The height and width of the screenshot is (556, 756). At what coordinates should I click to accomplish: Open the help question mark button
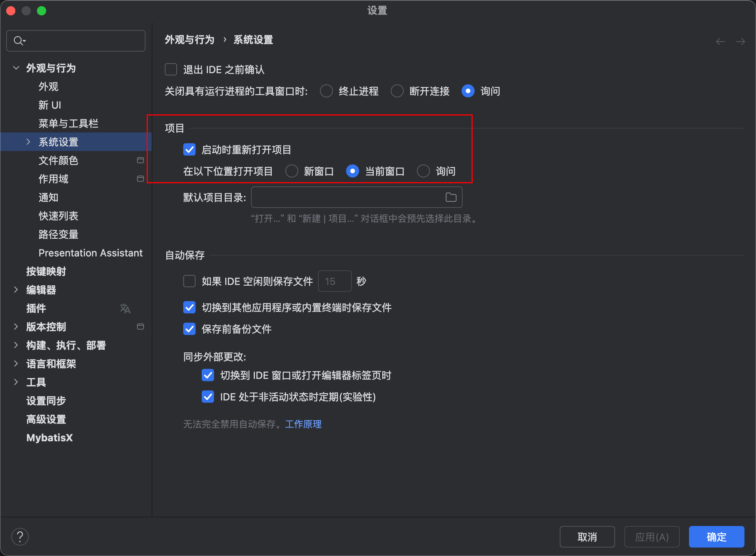point(20,537)
